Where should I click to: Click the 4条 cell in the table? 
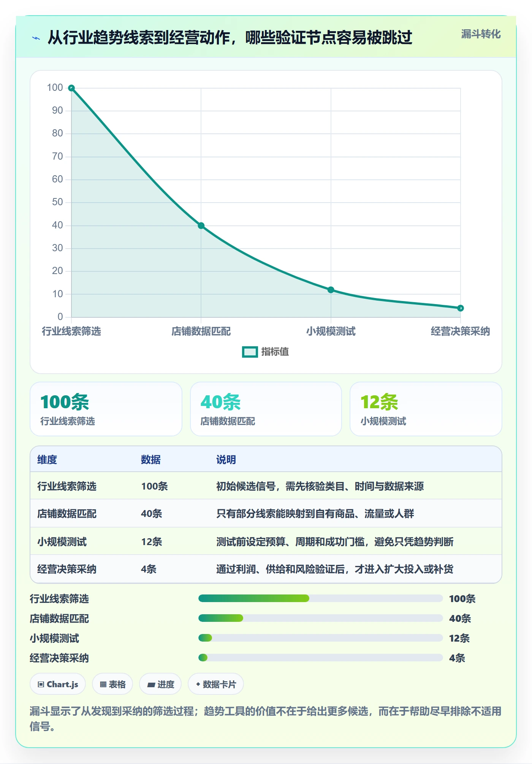tap(149, 569)
